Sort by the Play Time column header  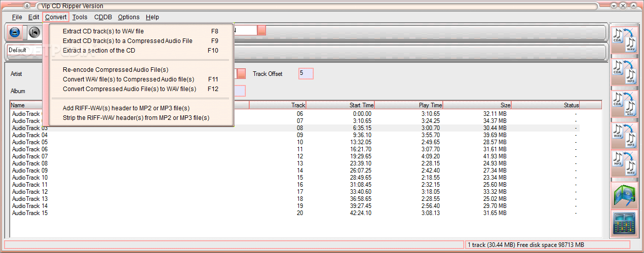(408, 105)
